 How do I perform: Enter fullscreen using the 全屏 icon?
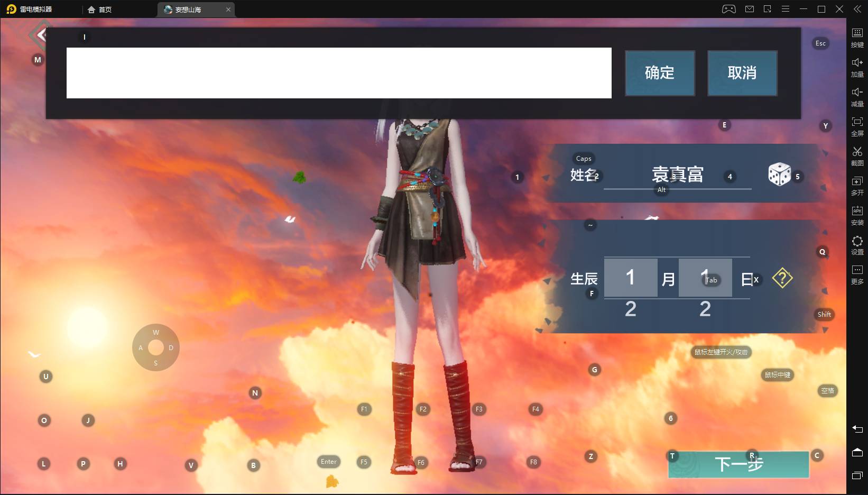click(x=857, y=126)
